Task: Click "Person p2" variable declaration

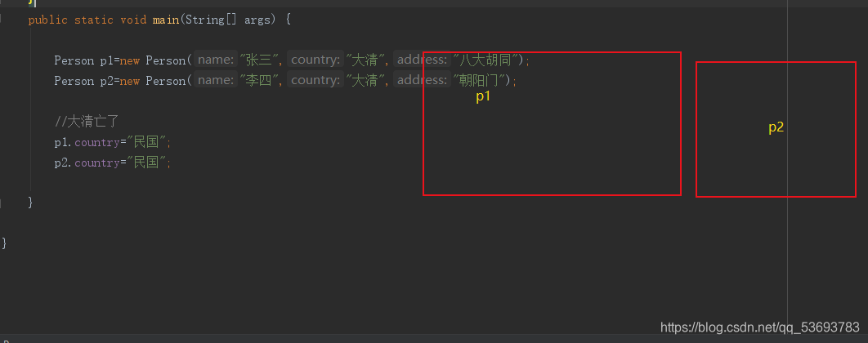Action: [83, 81]
